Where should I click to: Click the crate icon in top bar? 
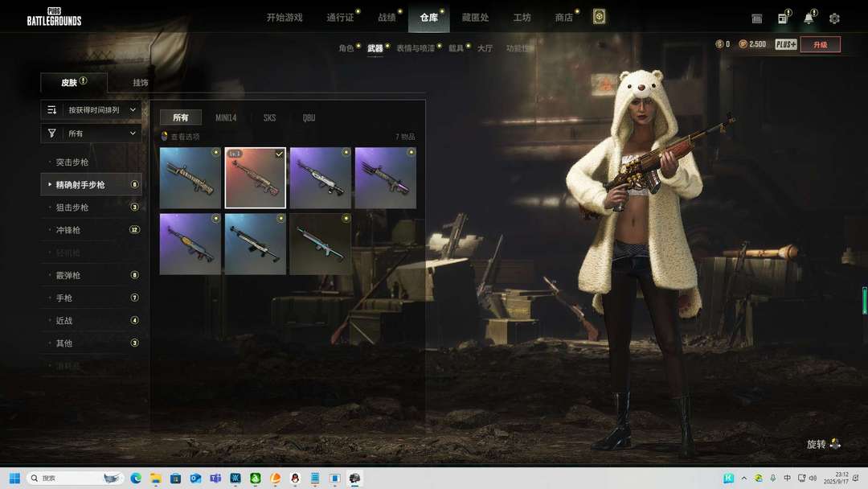click(x=757, y=18)
